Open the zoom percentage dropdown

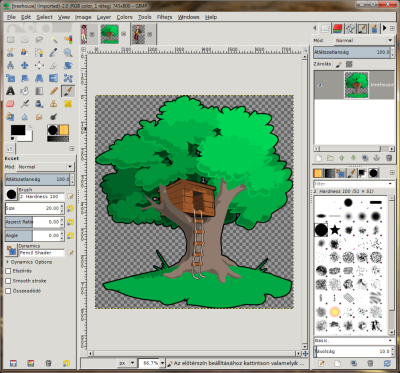point(162,363)
